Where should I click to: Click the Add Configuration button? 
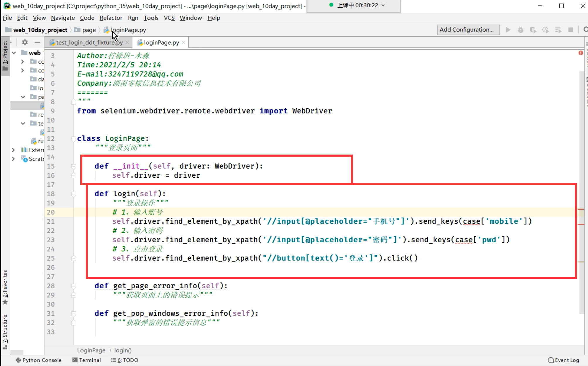[468, 30]
